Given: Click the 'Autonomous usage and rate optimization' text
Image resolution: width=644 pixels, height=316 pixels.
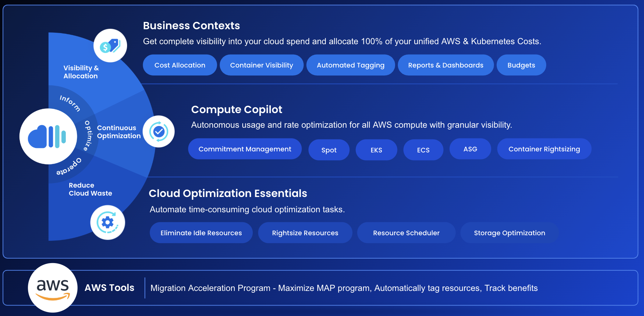Looking at the screenshot, I should pos(352,125).
